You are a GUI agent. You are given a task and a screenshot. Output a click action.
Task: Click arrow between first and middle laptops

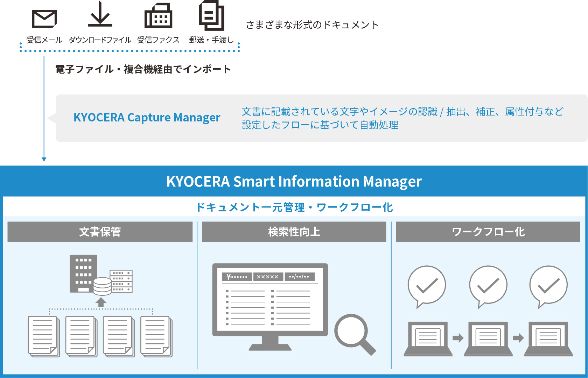click(458, 338)
